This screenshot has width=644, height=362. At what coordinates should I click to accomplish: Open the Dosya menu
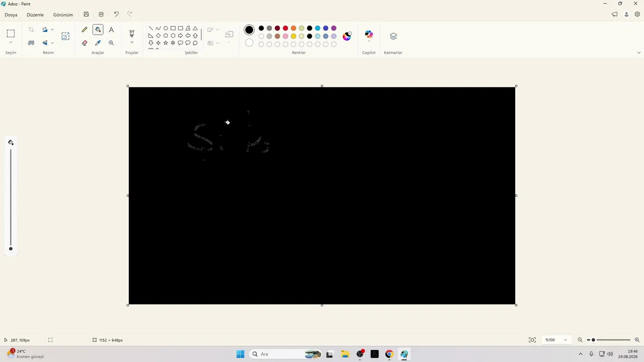(11, 15)
